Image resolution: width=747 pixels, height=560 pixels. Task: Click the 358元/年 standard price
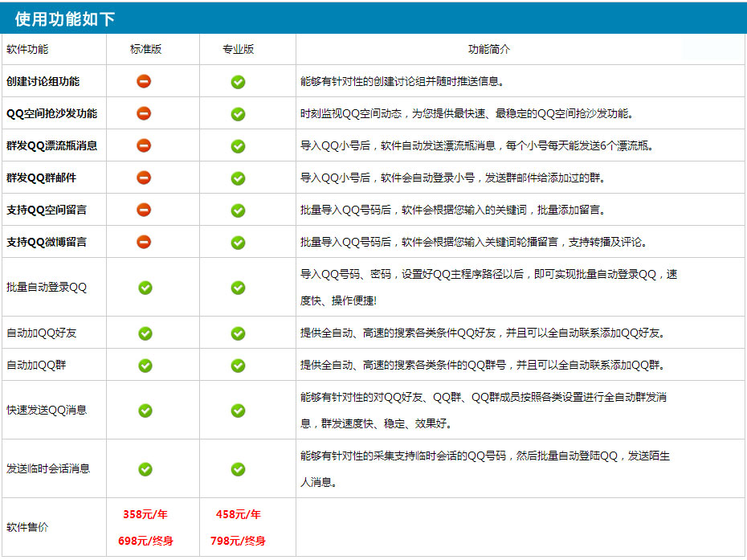click(x=145, y=515)
